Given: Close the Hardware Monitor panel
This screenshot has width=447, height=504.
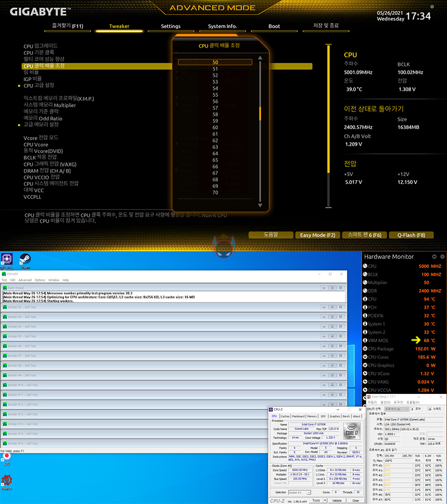Looking at the screenshot, I should (442, 256).
